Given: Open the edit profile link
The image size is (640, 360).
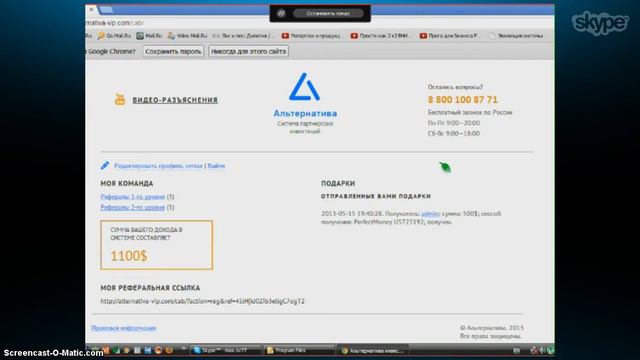Looking at the screenshot, I should click(x=158, y=166).
